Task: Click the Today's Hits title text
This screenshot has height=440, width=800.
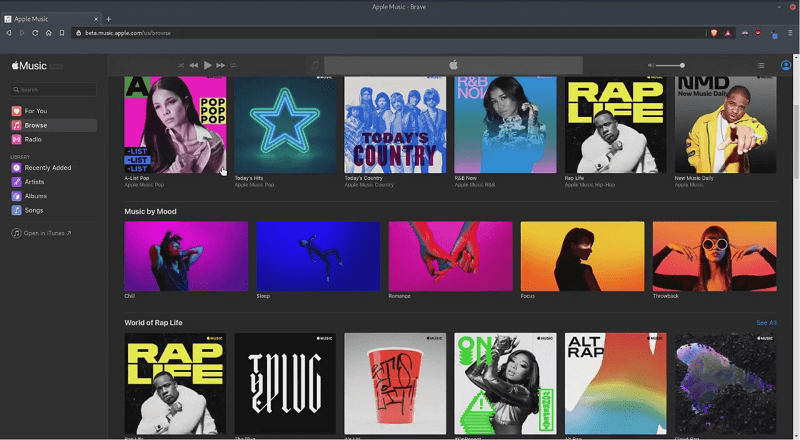Action: pos(249,178)
